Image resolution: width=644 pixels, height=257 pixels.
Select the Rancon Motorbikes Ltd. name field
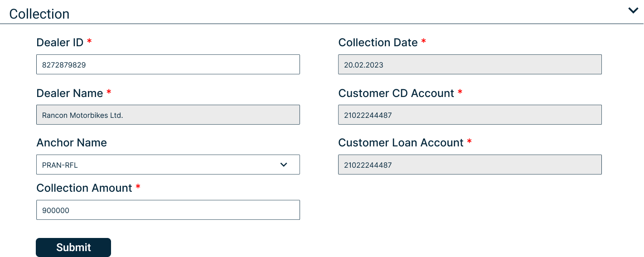coord(168,115)
